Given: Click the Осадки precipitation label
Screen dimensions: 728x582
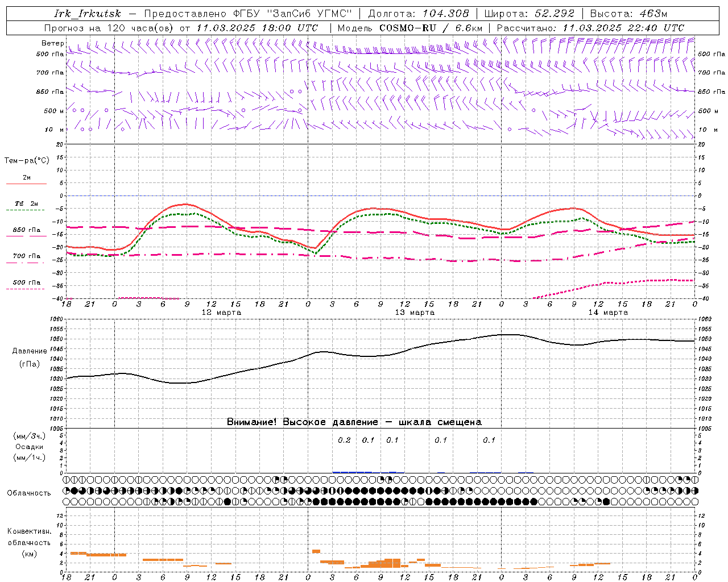Looking at the screenshot, I should (29, 447).
